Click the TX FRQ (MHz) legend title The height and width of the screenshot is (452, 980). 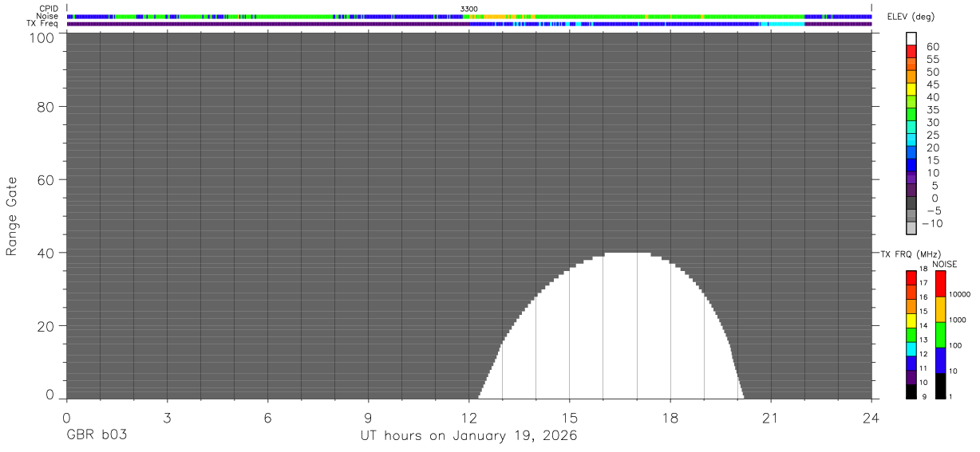pyautogui.click(x=910, y=254)
